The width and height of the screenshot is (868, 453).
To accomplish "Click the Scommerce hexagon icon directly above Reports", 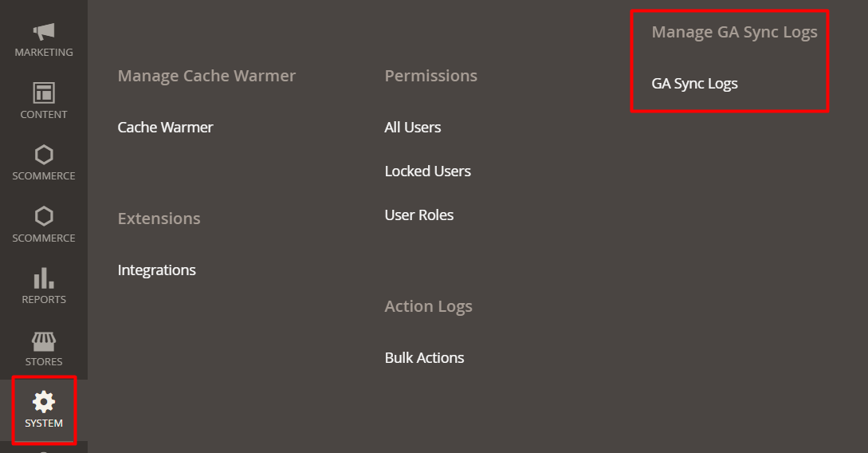I will [x=44, y=216].
